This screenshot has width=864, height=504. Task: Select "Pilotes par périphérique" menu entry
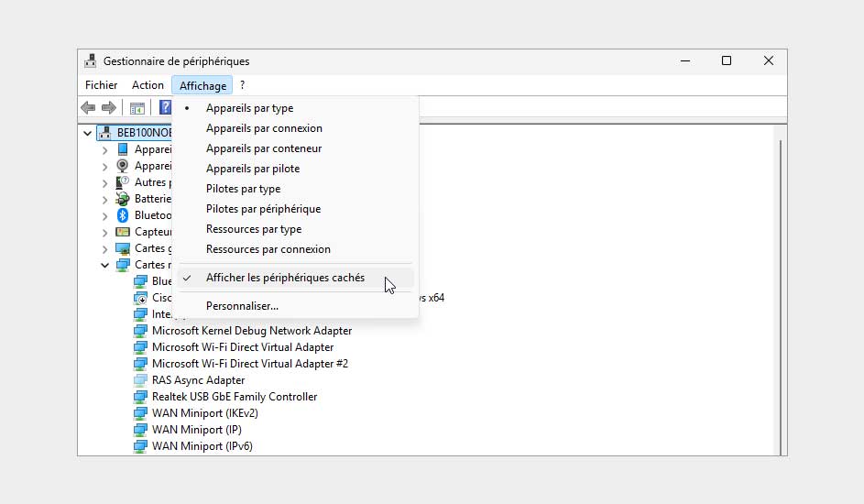coord(263,209)
